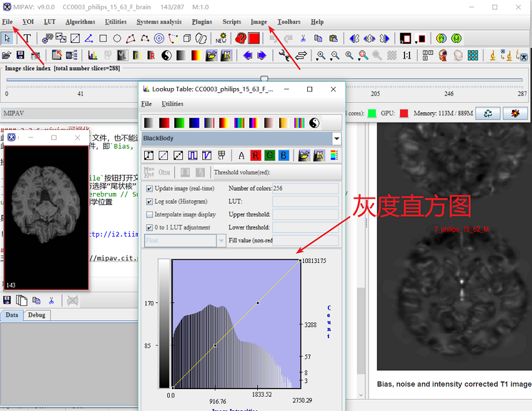
Task: Open the Float type dropdown
Action: 221,240
